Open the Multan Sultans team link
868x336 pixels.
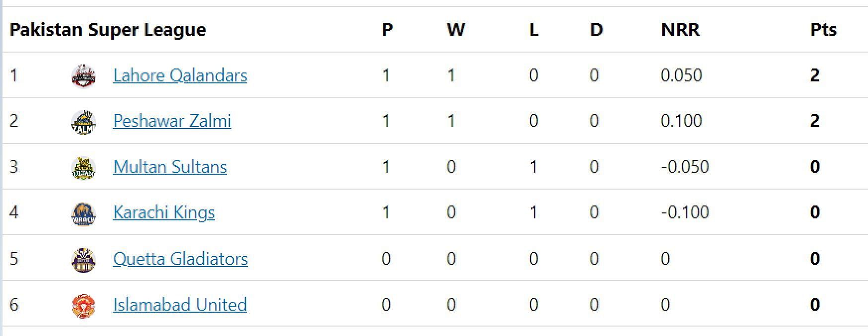point(170,167)
